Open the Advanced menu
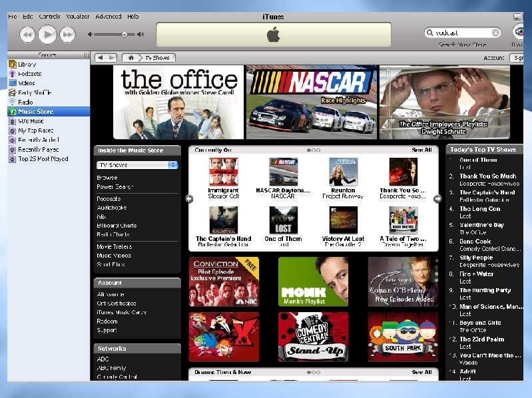532x398 pixels. click(x=109, y=16)
